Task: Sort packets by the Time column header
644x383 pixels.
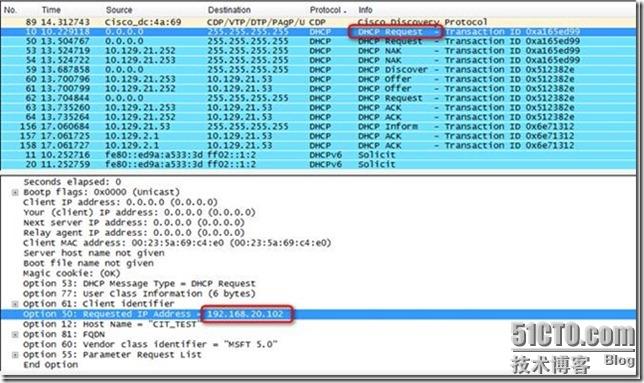Action: tap(51, 10)
